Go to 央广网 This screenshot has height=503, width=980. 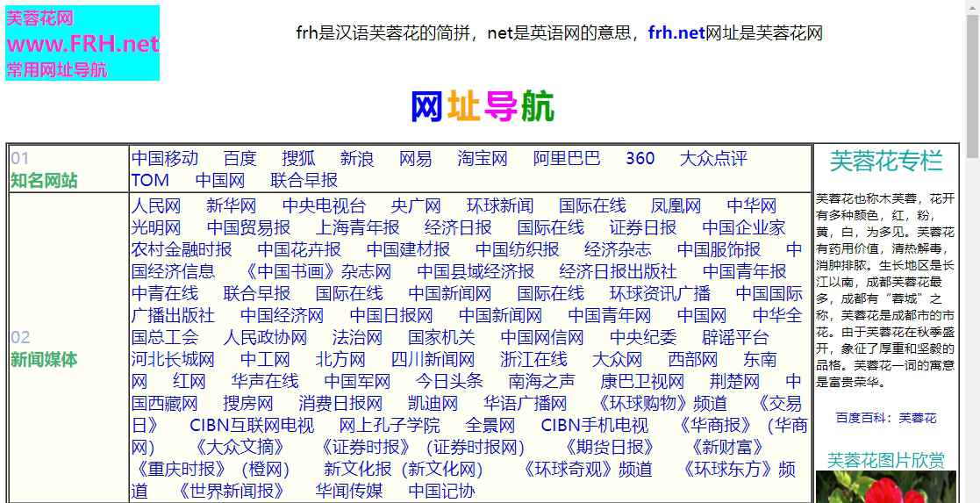[x=416, y=205]
